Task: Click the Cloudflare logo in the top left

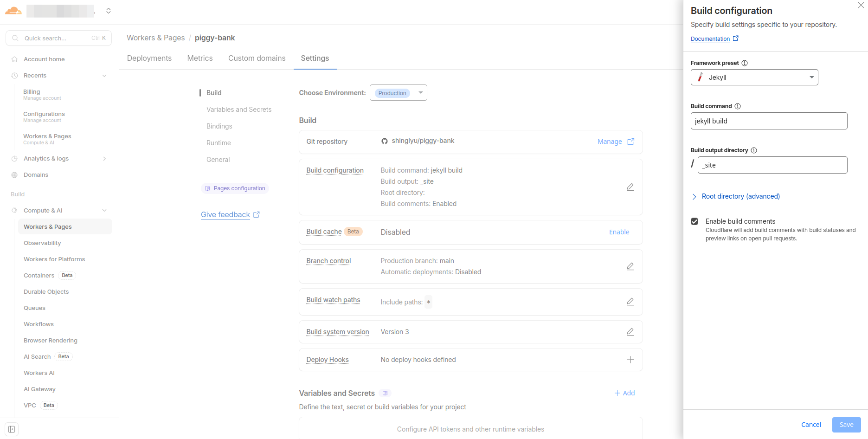Action: [x=13, y=11]
